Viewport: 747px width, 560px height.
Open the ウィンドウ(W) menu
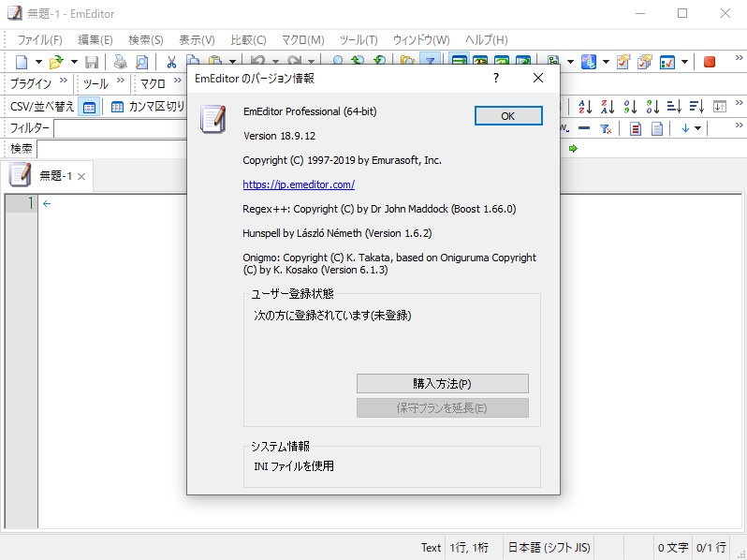(x=421, y=40)
